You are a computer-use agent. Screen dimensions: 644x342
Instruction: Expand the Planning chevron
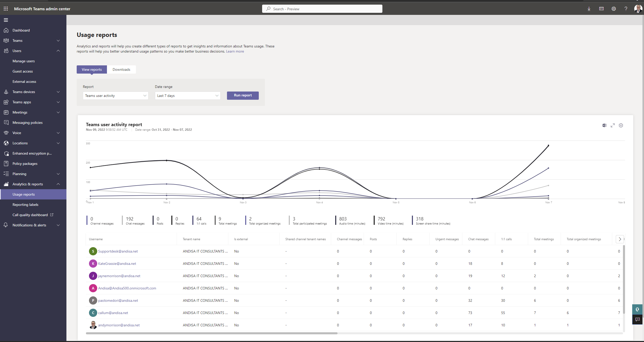click(58, 174)
